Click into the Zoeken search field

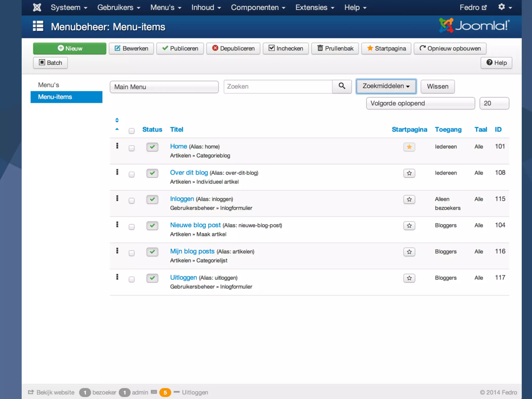tap(278, 87)
